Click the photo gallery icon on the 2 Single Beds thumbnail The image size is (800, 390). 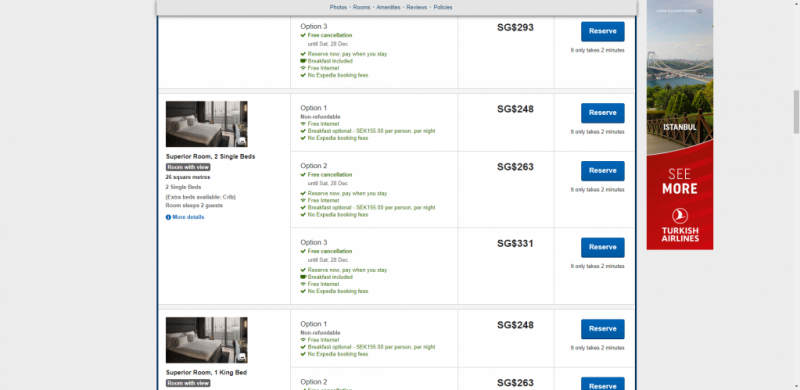[x=242, y=140]
